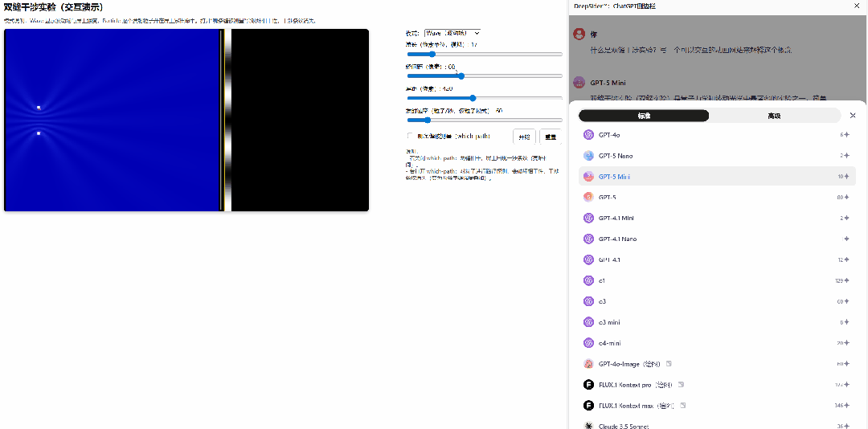Click the GPT-4.1 Nano text label
868x429 pixels.
tap(617, 239)
